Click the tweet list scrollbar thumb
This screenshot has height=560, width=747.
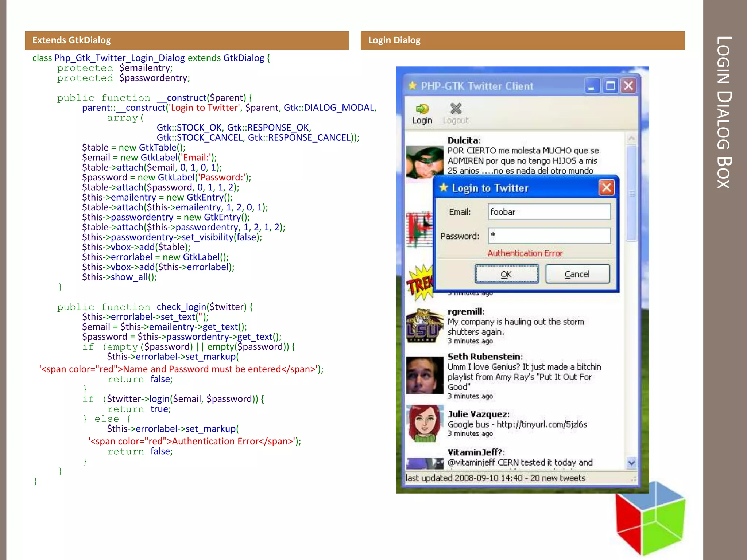coord(631,193)
